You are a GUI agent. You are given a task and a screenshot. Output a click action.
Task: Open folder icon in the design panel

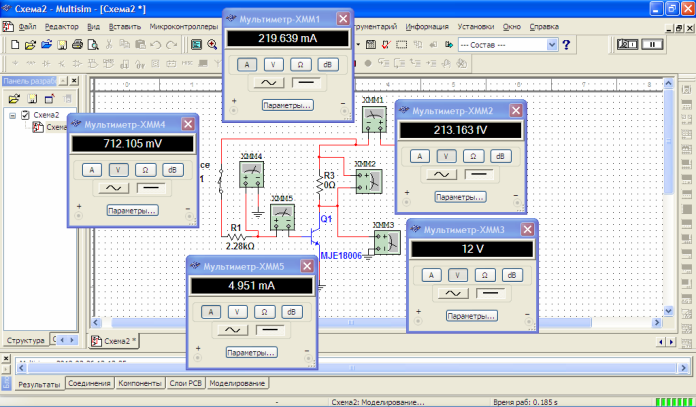[x=14, y=99]
